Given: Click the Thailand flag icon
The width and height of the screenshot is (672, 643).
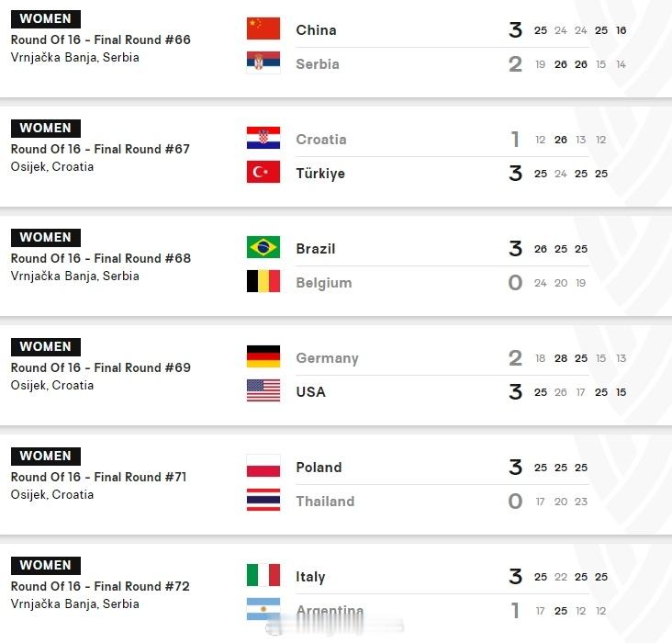Looking at the screenshot, I should [x=263, y=500].
